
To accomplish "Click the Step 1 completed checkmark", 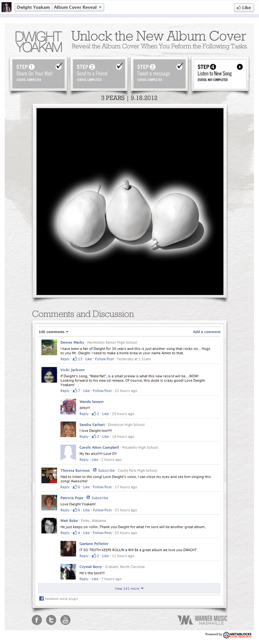I will (x=59, y=66).
